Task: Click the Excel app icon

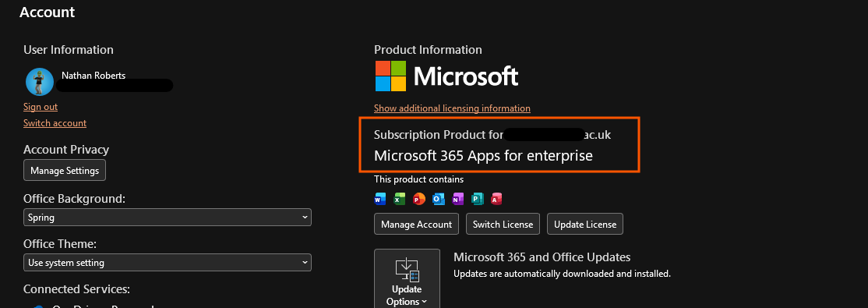Action: point(400,198)
